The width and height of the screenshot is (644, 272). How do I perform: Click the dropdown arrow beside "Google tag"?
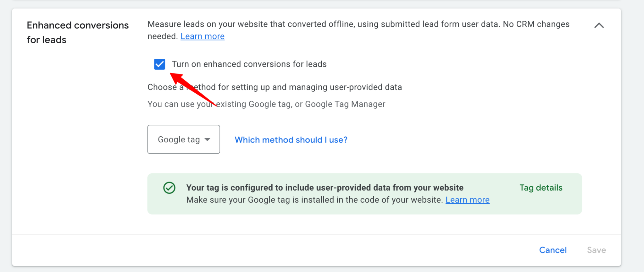coord(208,139)
